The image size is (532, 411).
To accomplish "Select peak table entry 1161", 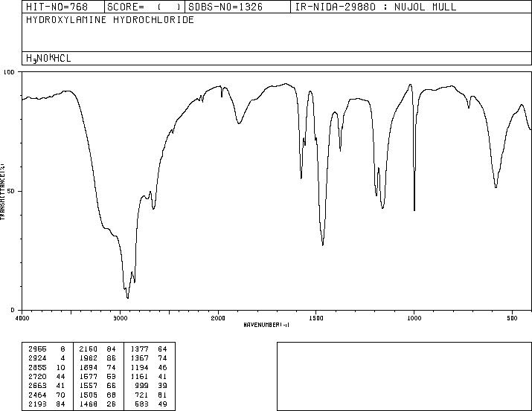I will pyautogui.click(x=139, y=376).
